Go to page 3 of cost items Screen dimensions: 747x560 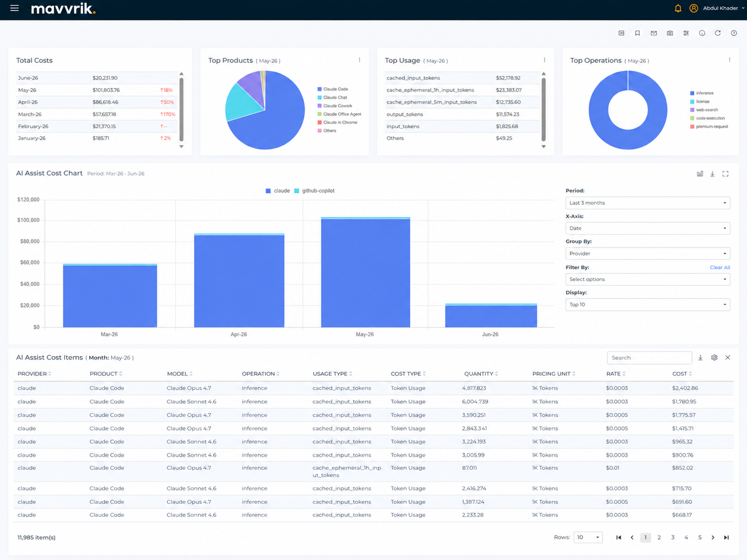click(673, 537)
